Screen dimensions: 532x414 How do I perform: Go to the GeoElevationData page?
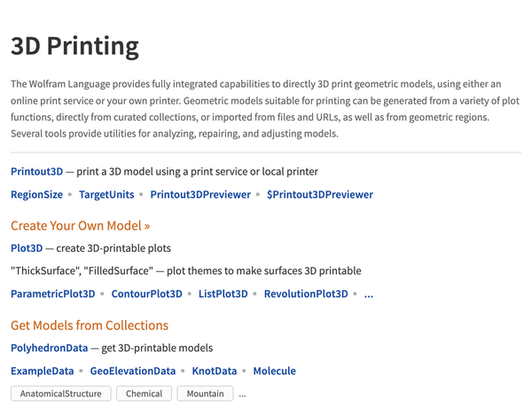point(133,371)
